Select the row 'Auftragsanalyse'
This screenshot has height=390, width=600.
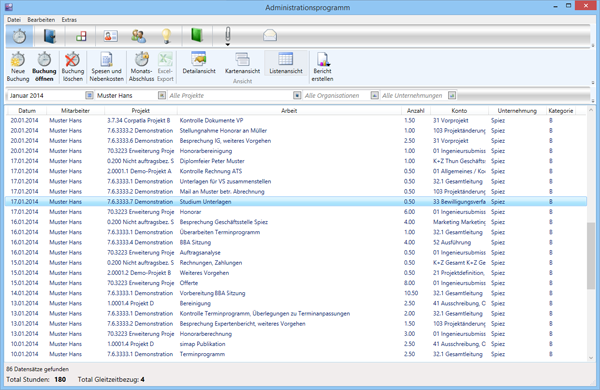[x=296, y=252]
